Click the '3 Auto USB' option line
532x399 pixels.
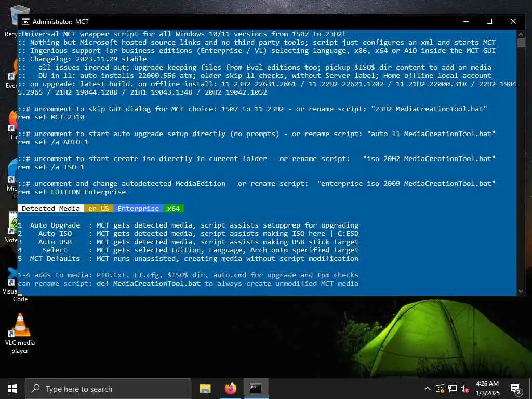click(x=188, y=242)
